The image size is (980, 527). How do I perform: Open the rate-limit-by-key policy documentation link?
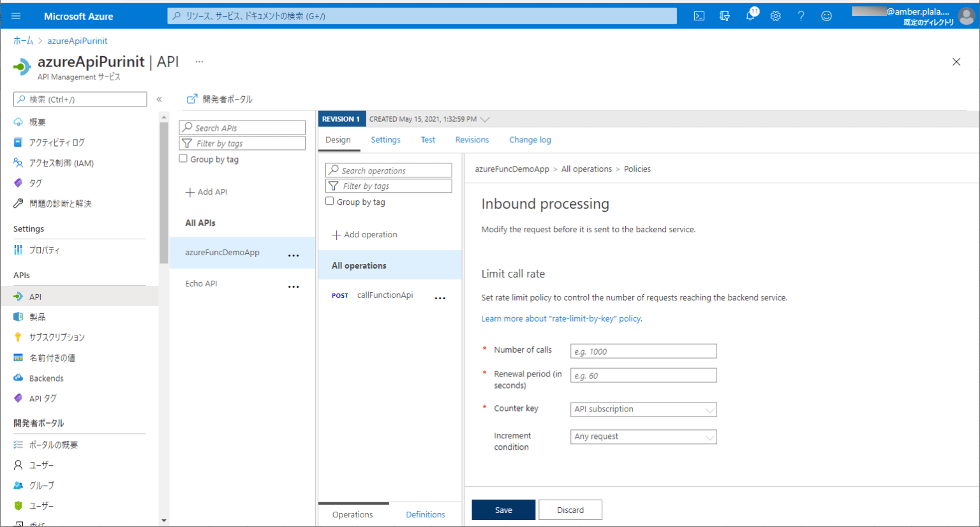coord(561,318)
